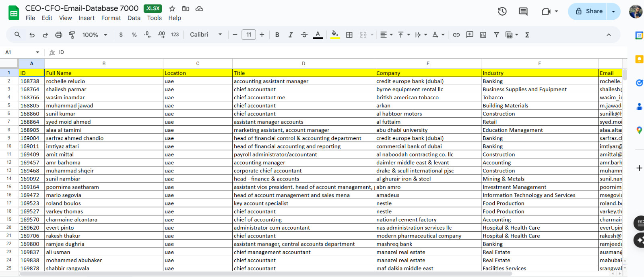Print the spreadsheet
644x277 pixels.
[x=59, y=35]
